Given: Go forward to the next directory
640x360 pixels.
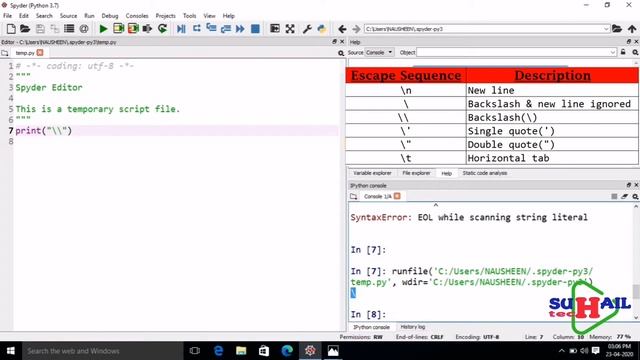Looking at the screenshot, I should point(356,29).
